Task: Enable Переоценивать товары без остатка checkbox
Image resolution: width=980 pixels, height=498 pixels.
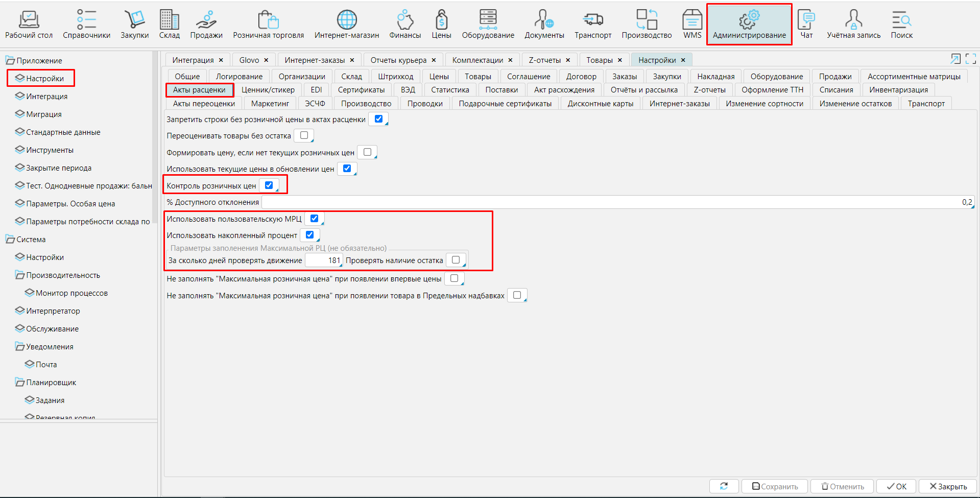Action: [304, 135]
